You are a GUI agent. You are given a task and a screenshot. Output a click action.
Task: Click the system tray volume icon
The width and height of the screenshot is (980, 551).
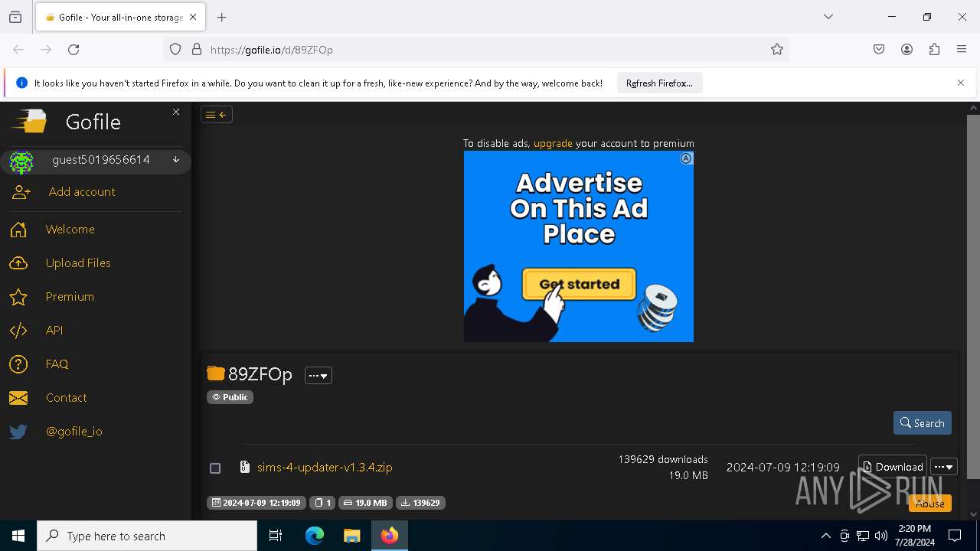point(881,536)
